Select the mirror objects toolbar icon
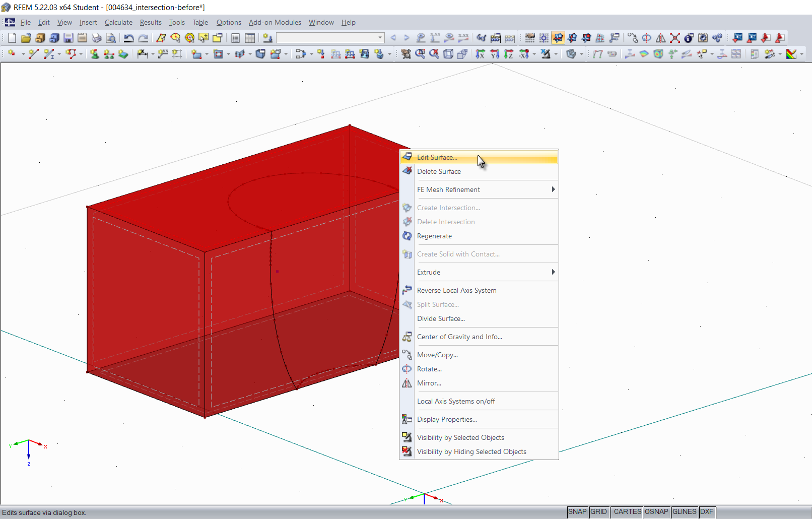The width and height of the screenshot is (812, 519). [661, 38]
